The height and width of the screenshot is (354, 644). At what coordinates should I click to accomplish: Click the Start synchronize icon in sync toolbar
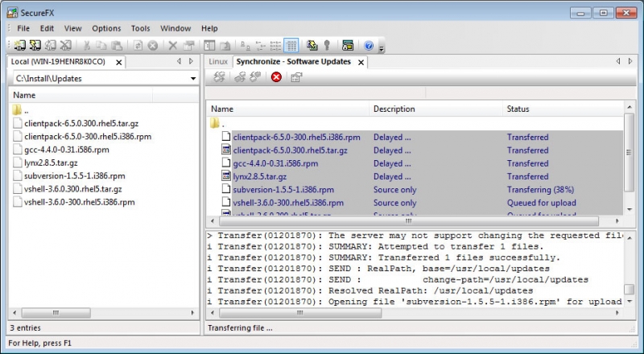click(x=219, y=76)
